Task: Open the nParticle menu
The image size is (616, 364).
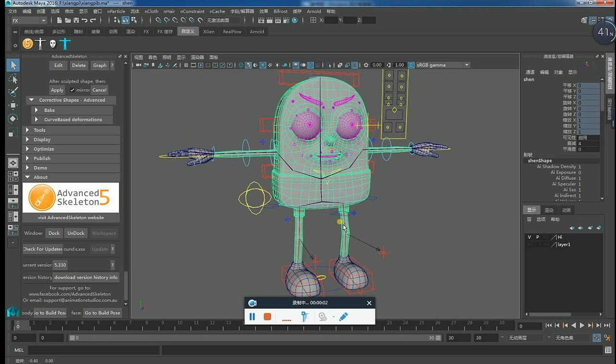Action: 116,11
